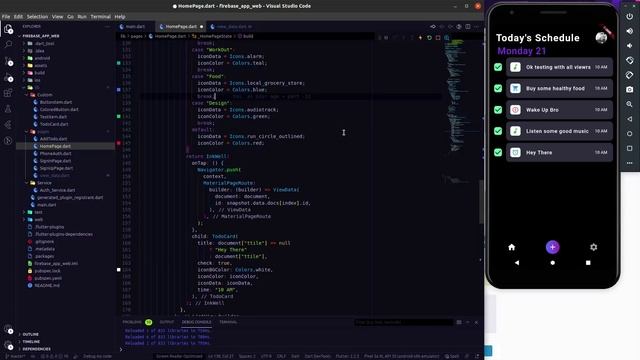Click emulator sidebar back triangle icon
The image size is (640, 360).
tap(630, 119)
